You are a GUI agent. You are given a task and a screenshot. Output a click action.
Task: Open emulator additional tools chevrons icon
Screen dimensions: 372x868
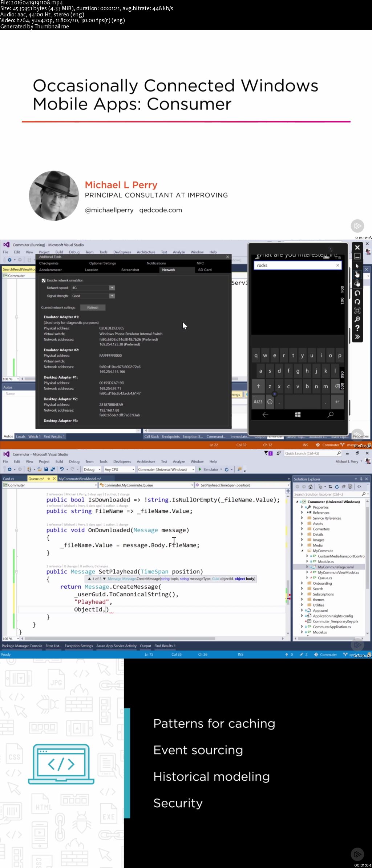[x=357, y=337]
